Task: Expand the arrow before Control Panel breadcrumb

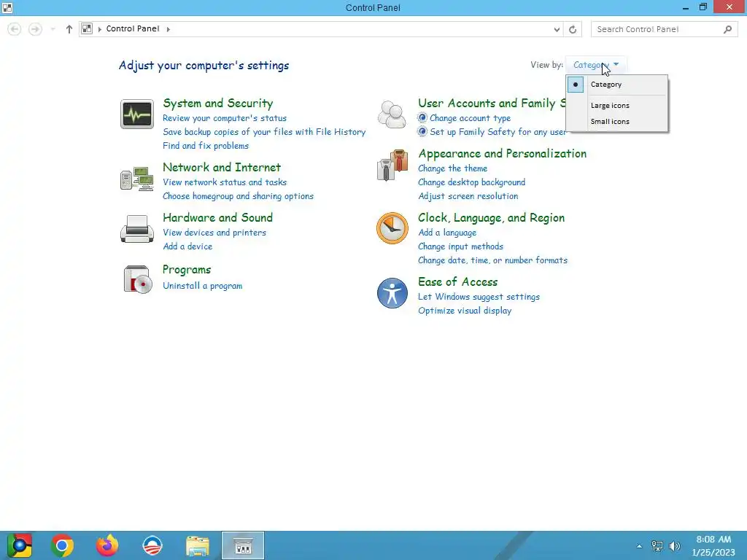Action: pyautogui.click(x=99, y=29)
